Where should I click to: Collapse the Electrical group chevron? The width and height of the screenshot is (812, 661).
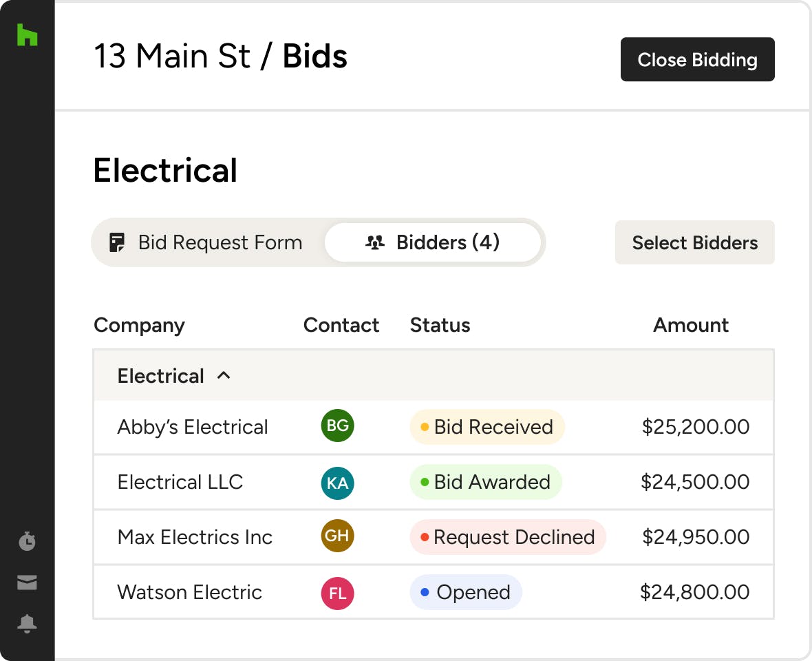(224, 376)
